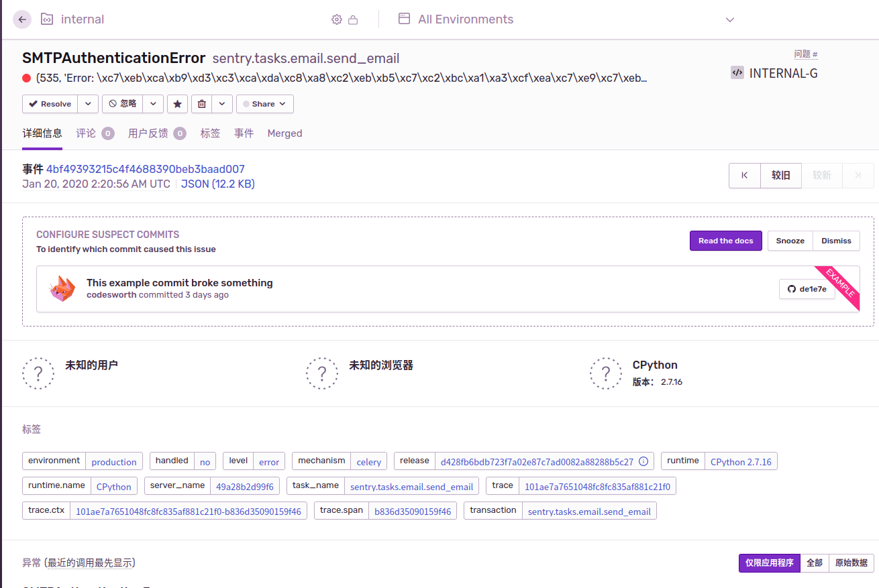
Task: Click the codesworth fox avatar
Action: pyautogui.click(x=62, y=288)
